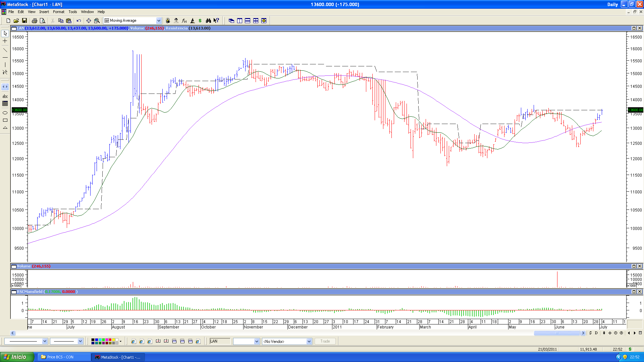Click the Indicator Builder f(x) icon

point(184,21)
